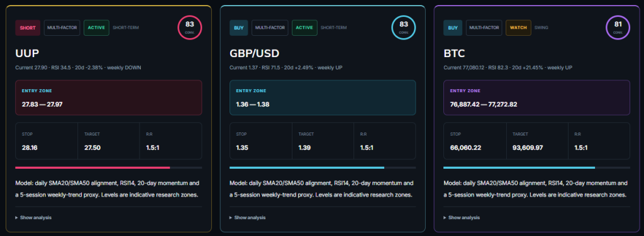Click the SHORT badge on UUP card
This screenshot has height=236, width=644.
28,28
